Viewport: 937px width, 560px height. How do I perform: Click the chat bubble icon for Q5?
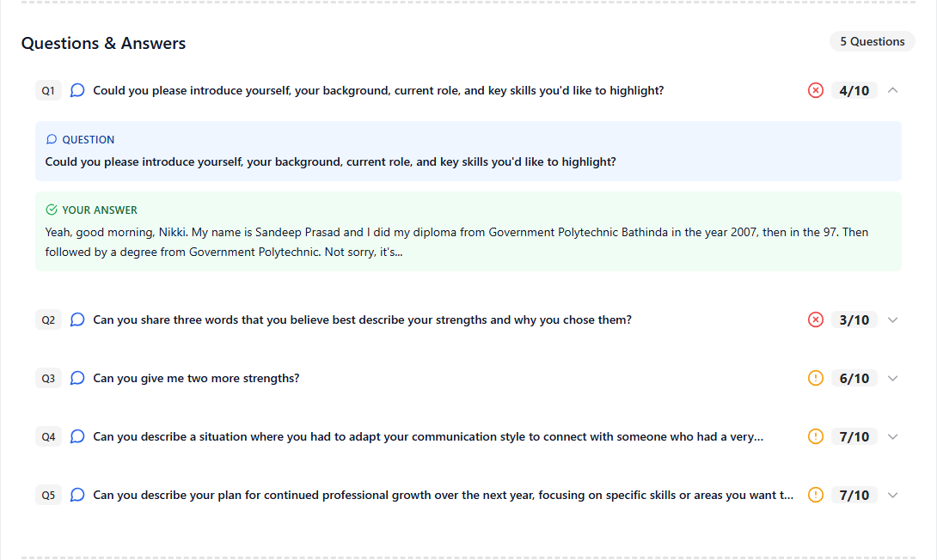77,495
